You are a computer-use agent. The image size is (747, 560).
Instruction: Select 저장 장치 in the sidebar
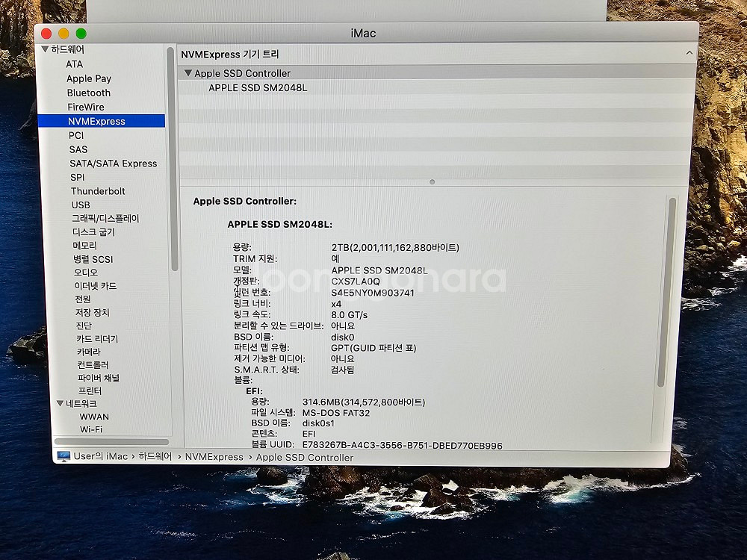click(x=92, y=312)
